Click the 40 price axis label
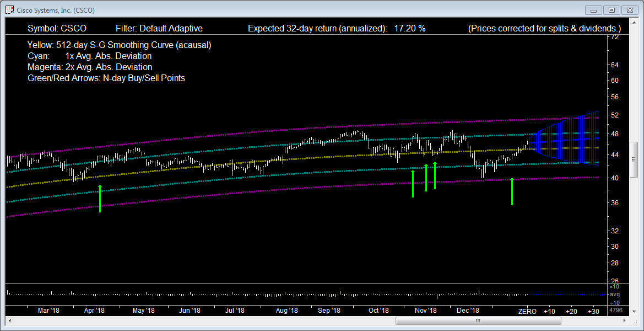This screenshot has width=644, height=331. coord(615,178)
